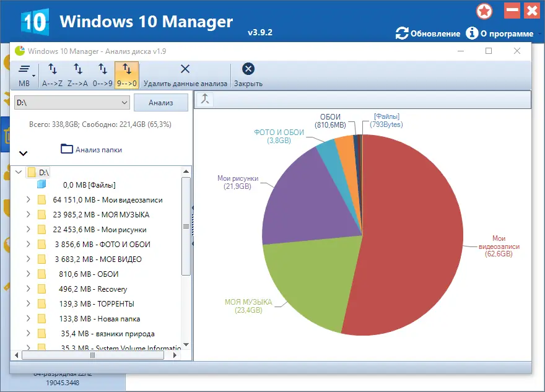
Task: Click the Мои рисунки (21,9GB) chart label
Action: coord(238,182)
